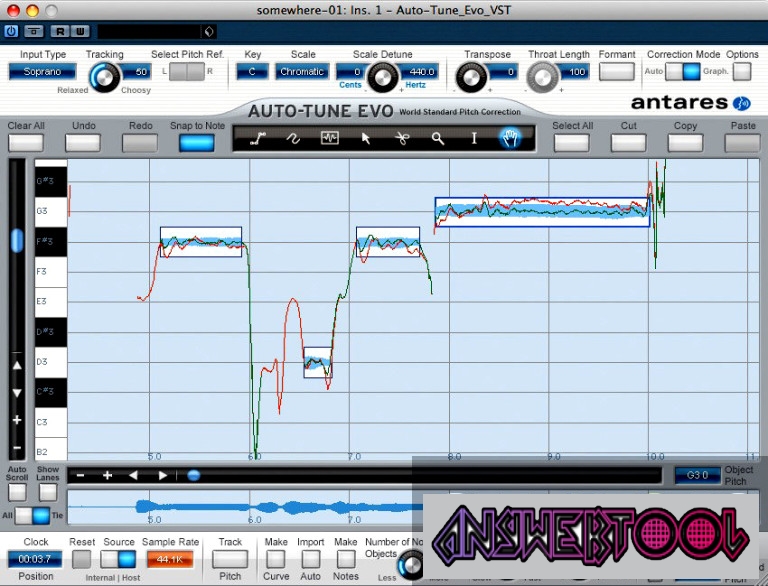Click the preset diamond icon in header
This screenshot has height=586, width=768.
click(x=209, y=32)
